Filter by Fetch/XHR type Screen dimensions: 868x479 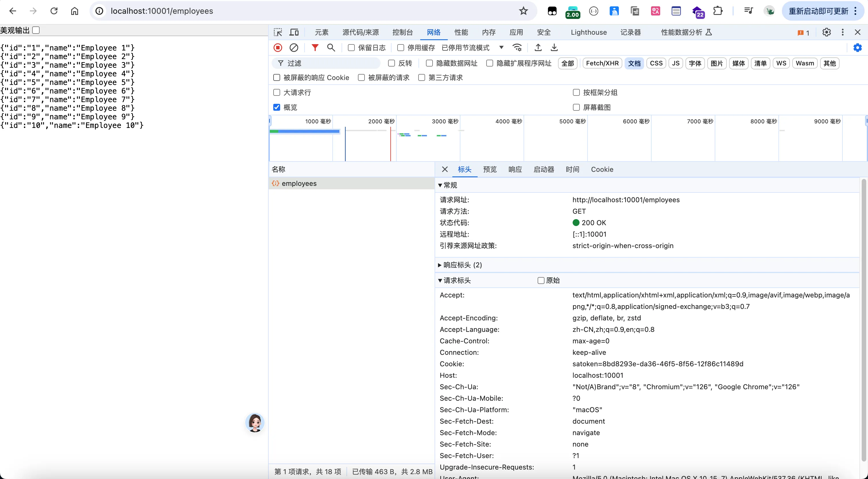[602, 63]
